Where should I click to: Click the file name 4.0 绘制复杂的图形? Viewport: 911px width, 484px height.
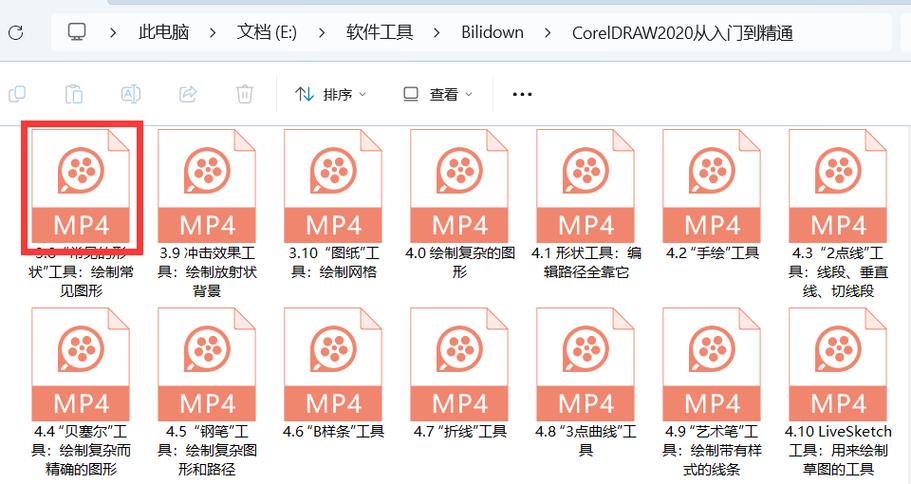click(460, 262)
